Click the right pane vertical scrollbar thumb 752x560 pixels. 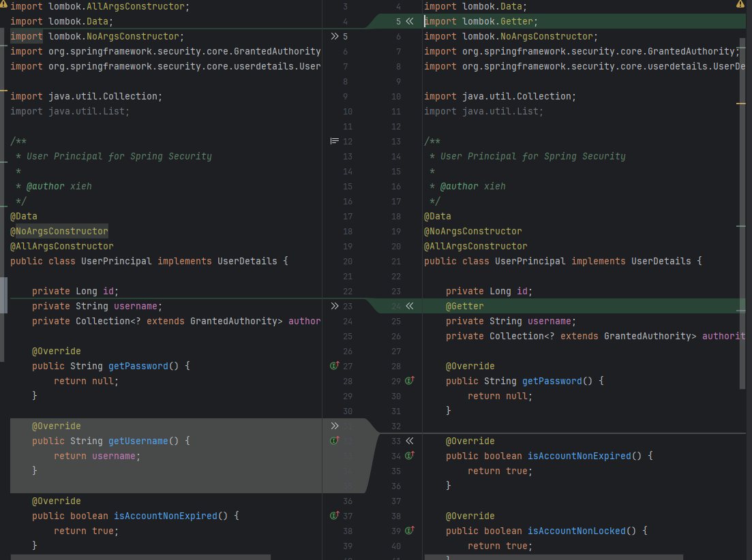coord(743,204)
